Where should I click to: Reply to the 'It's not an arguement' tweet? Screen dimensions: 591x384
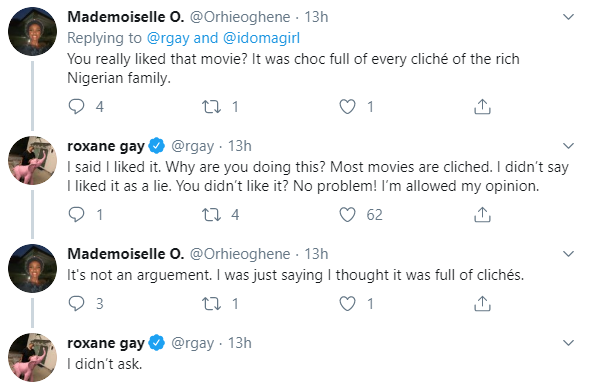[76, 303]
